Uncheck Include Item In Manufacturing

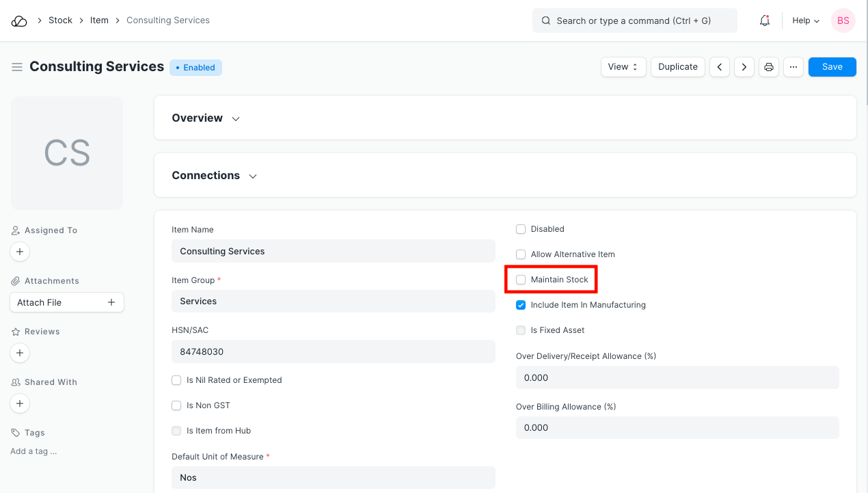click(x=521, y=305)
